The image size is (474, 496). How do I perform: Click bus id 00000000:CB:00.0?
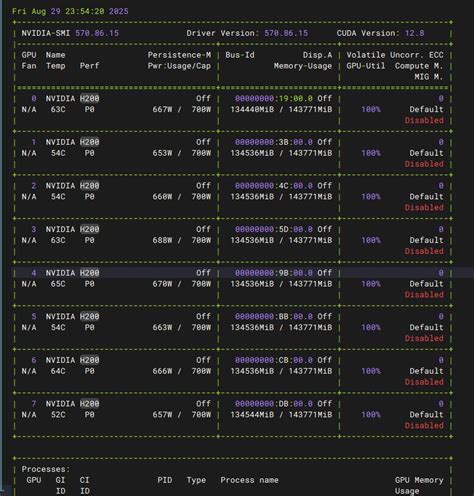[274, 360]
